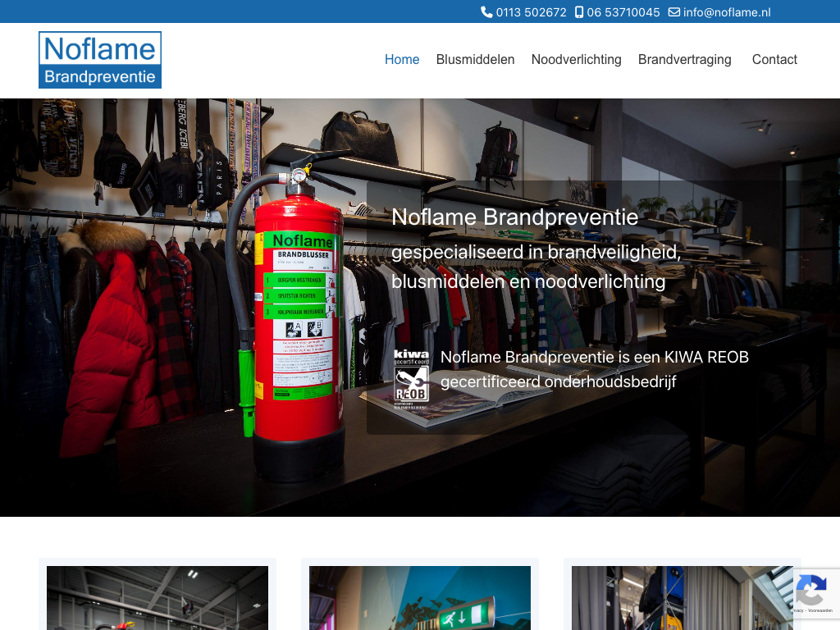Click the envelope email icon
The width and height of the screenshot is (840, 630).
674,12
